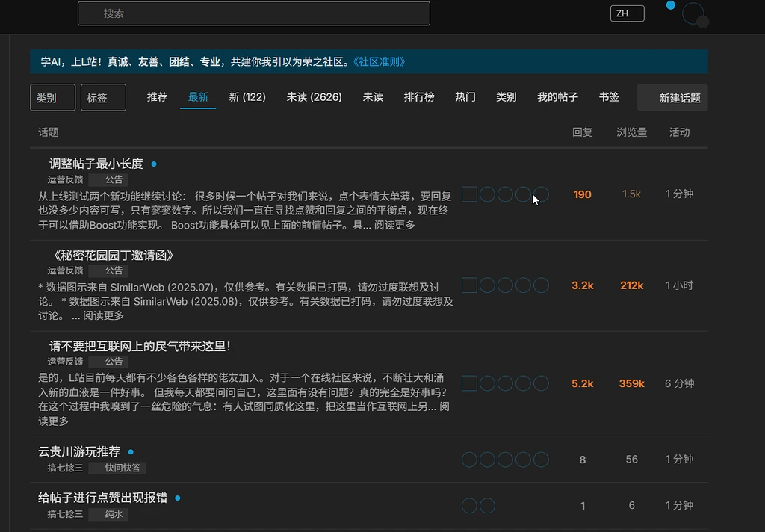Screen dimensions: 765x532
Task: Click 搞七捻三 category under 给帖子进行点赞出现报错
Action: 66,514
